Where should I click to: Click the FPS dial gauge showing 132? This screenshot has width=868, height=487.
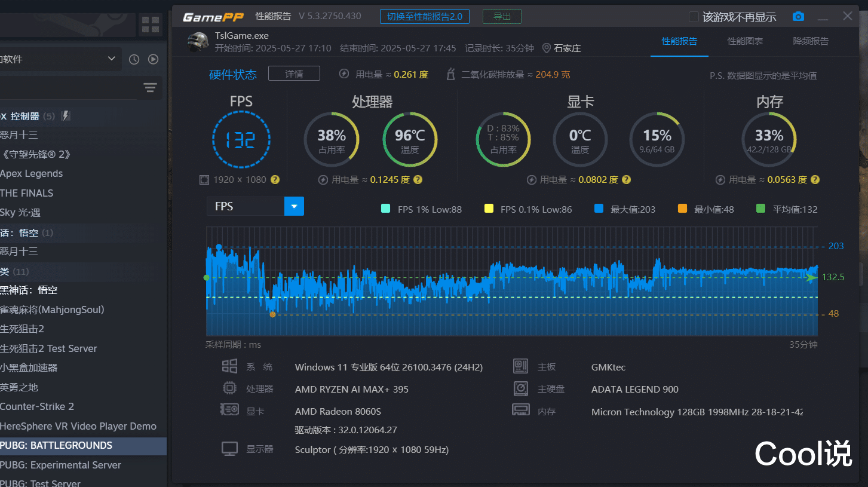[x=241, y=139]
